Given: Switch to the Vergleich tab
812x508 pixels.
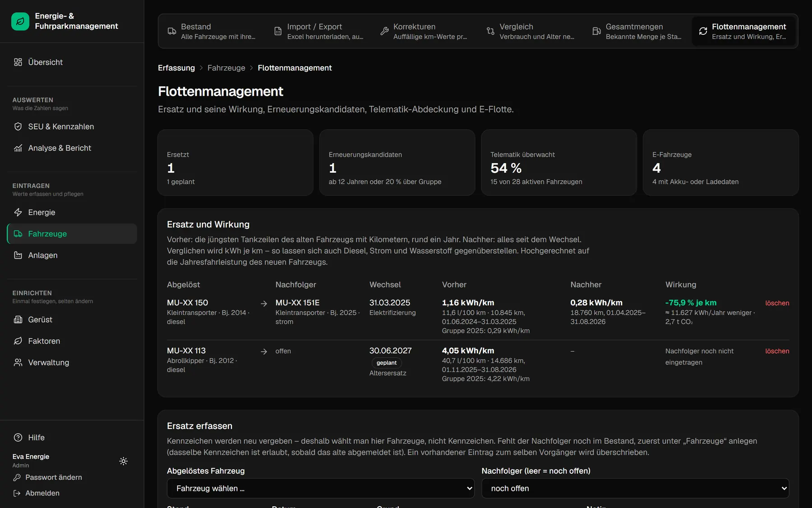Looking at the screenshot, I should (x=531, y=31).
